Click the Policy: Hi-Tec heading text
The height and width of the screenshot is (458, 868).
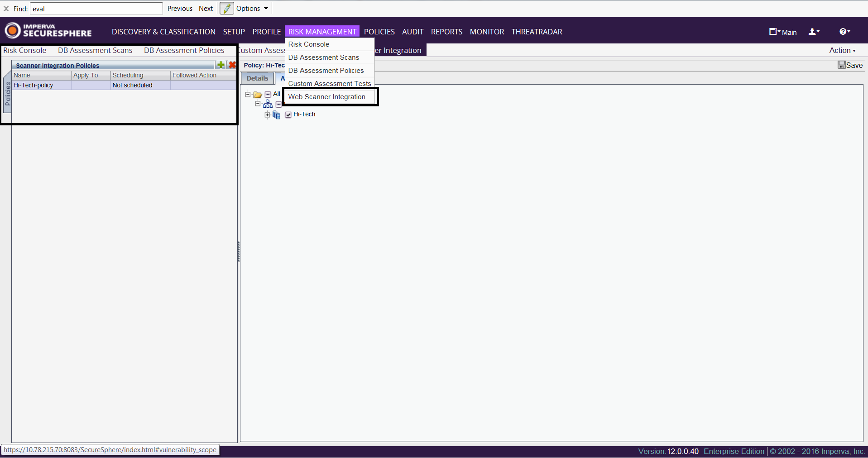pyautogui.click(x=264, y=65)
